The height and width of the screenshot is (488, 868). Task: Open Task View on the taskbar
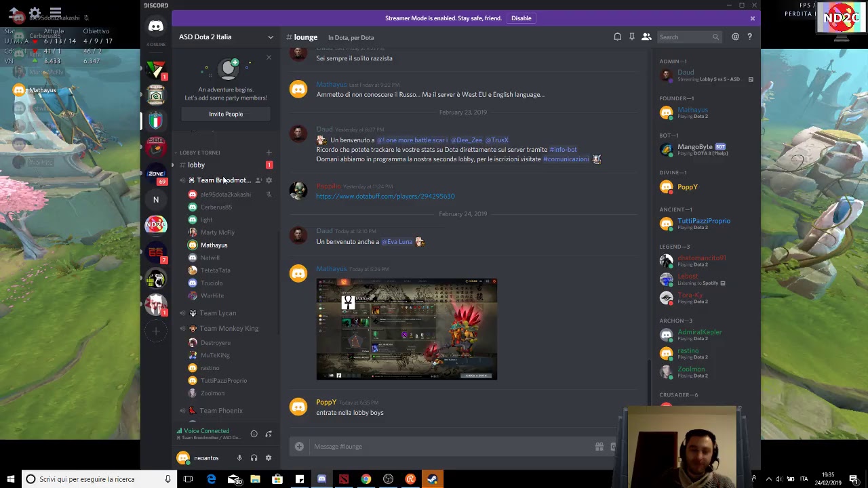(x=188, y=479)
